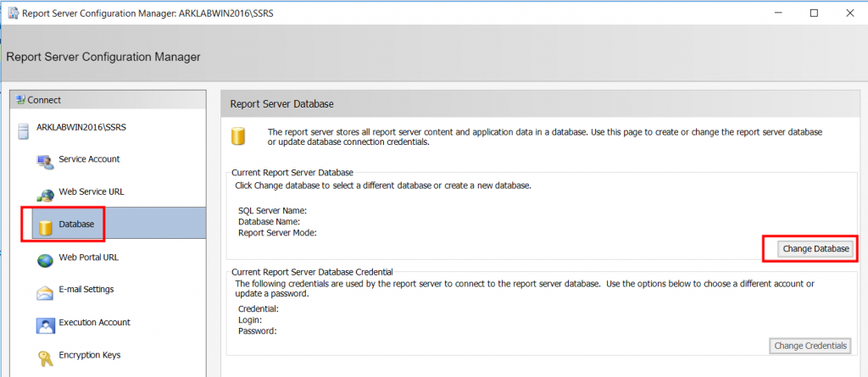
Task: Click the "Credential:" label
Action: click(258, 309)
